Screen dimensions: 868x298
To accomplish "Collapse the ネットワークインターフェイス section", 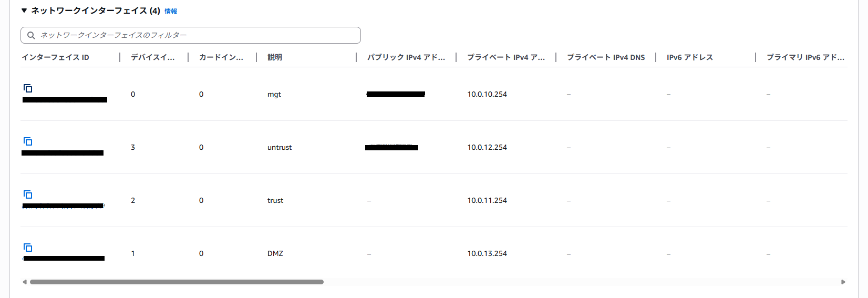I will pos(24,11).
